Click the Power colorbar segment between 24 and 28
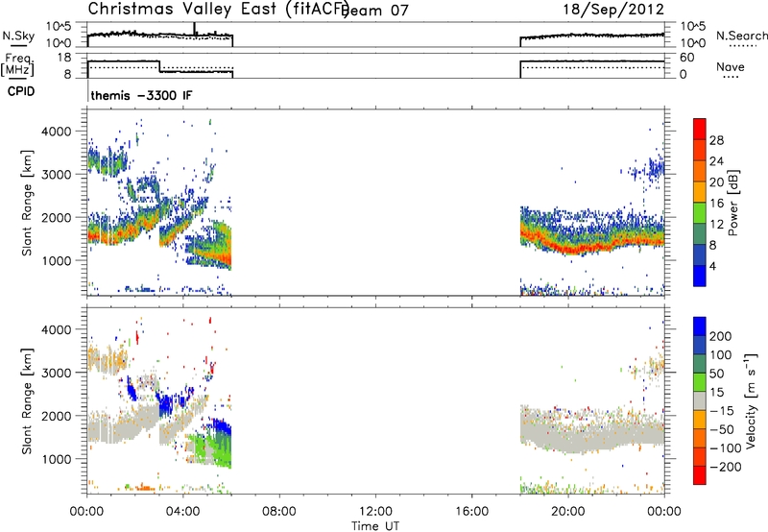 click(x=700, y=151)
